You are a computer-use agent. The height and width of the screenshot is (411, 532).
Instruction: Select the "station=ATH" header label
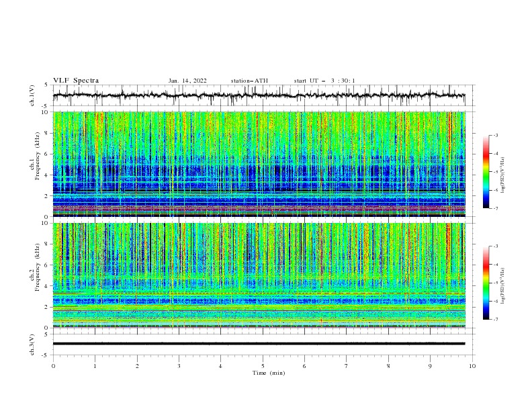(249, 81)
